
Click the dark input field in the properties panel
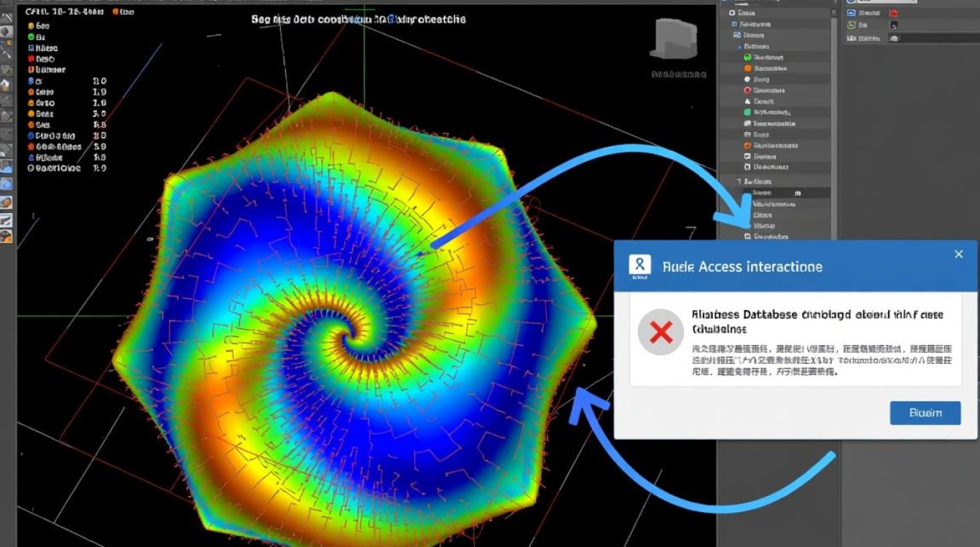[934, 37]
